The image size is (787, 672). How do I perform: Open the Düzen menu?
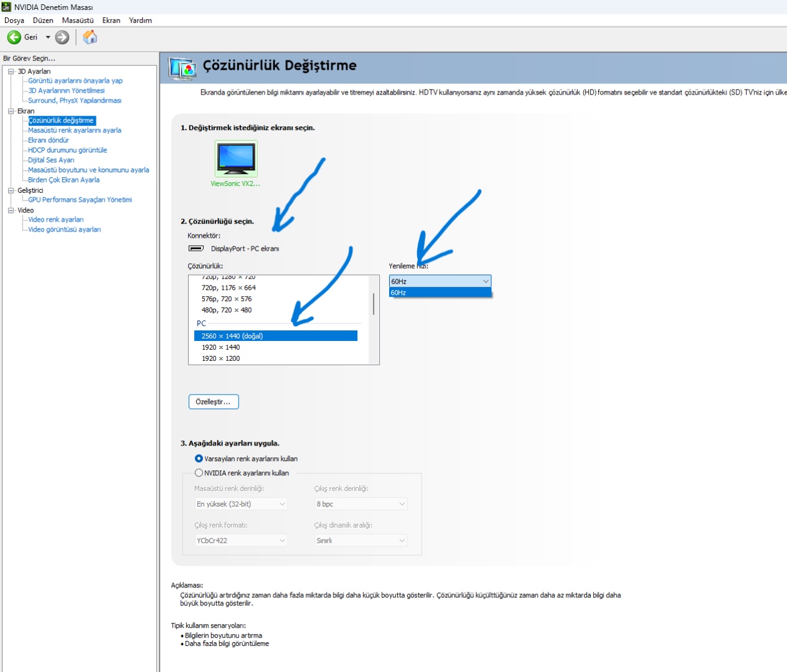click(x=43, y=21)
